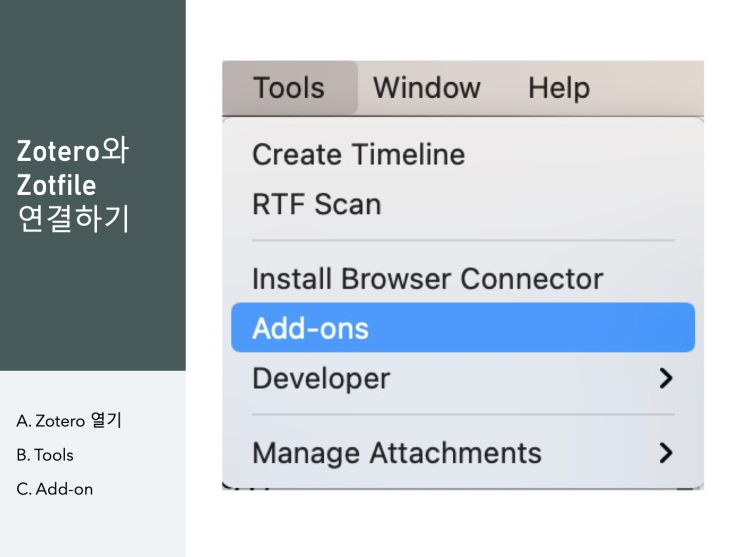
Task: Open the Window menu
Action: pos(426,88)
